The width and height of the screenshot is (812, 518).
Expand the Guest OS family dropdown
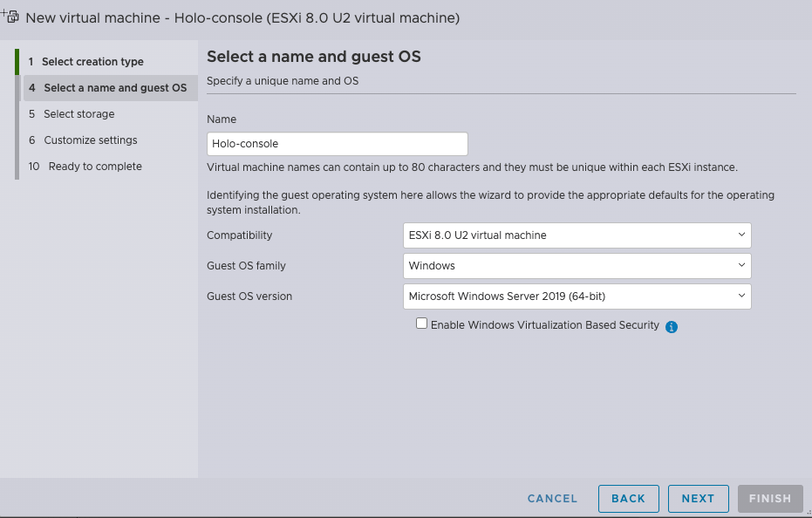(577, 266)
